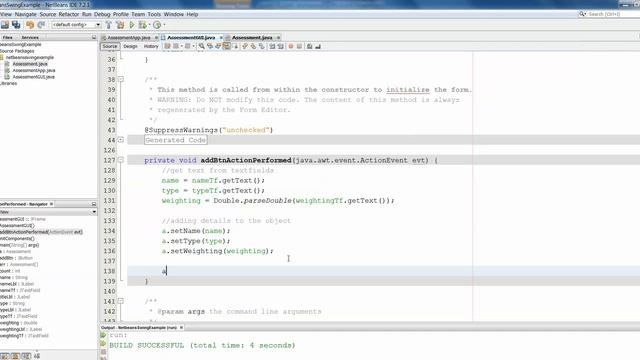Collapse the addBtnActionPerformed method fold at line 127
Screen dimensions: 640x360
coord(121,160)
